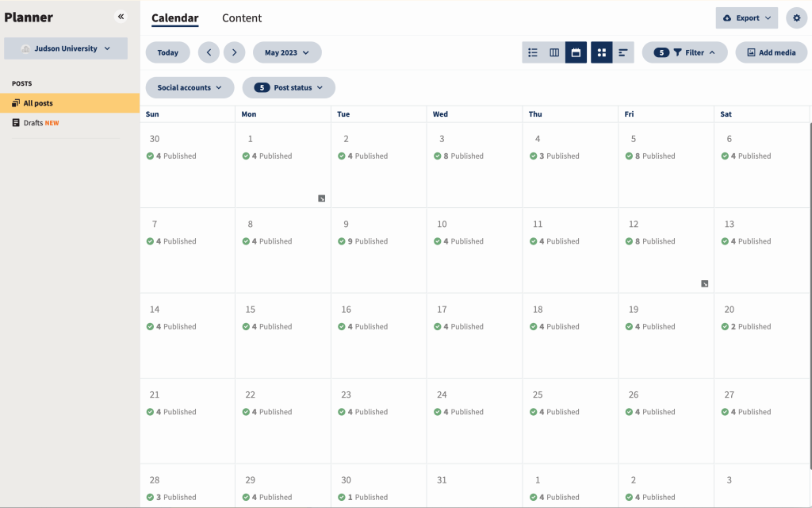This screenshot has height=508, width=812.
Task: Switch to list view layout
Action: tap(533, 52)
